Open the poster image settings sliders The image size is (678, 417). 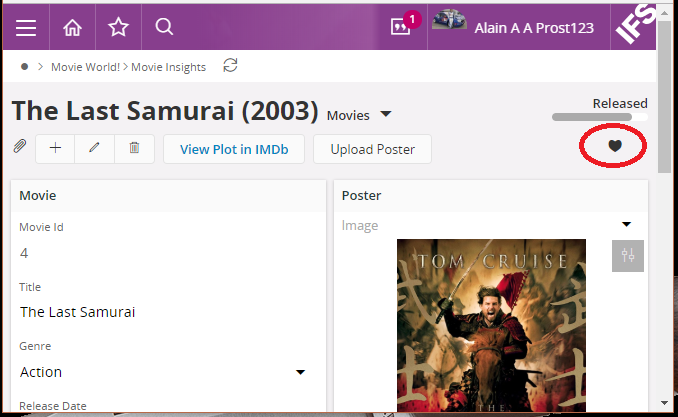tap(628, 255)
